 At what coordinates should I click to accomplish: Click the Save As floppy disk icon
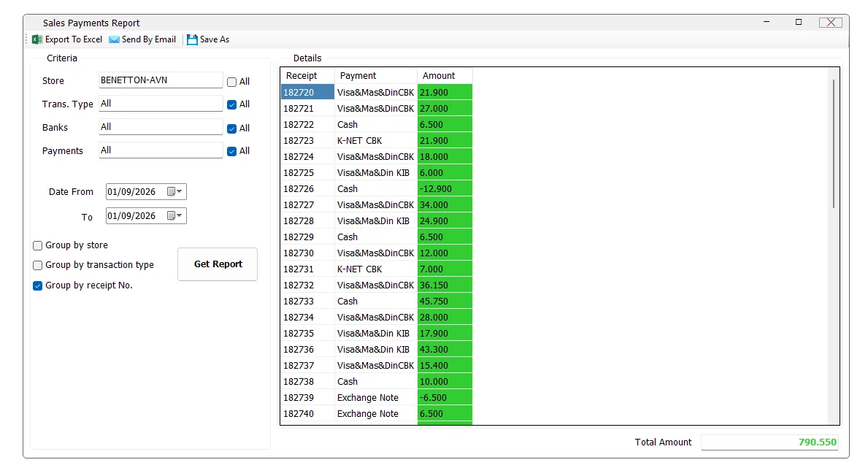coord(192,39)
